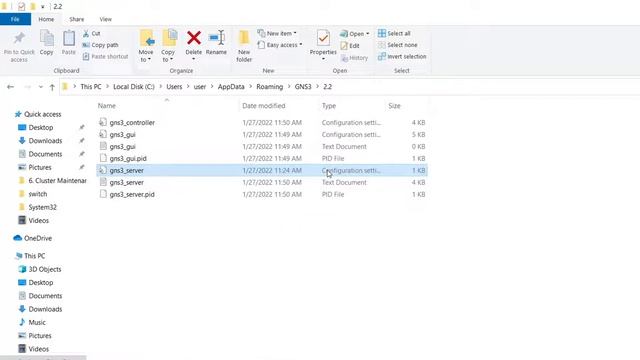Click This PC in address bar
Image resolution: width=640 pixels, height=360 pixels.
pos(91,87)
